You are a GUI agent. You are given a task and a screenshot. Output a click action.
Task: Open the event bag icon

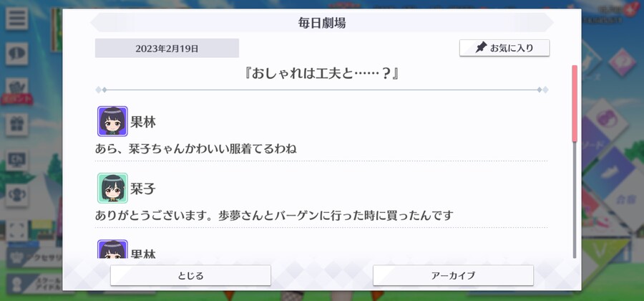(17, 90)
